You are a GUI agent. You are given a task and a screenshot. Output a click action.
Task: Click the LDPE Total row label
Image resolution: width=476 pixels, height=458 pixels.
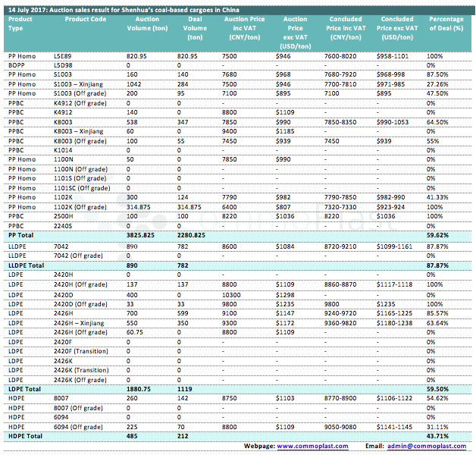(x=27, y=388)
